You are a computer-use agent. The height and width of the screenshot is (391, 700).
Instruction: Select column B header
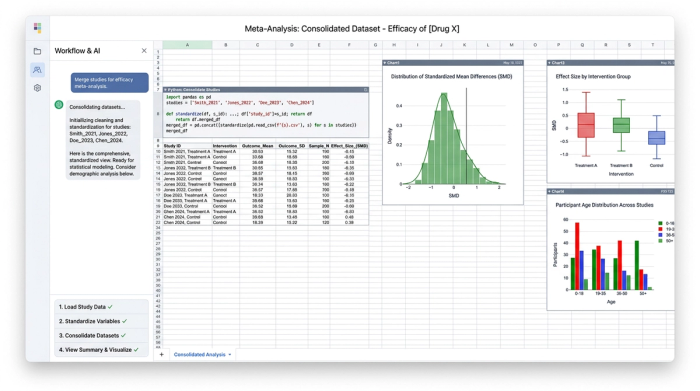tap(226, 45)
